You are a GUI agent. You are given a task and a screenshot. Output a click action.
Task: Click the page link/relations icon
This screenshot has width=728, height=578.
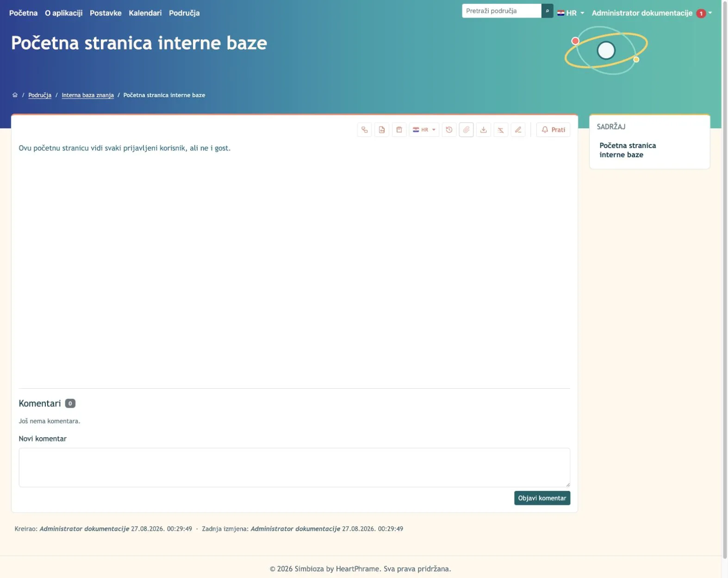coord(364,130)
